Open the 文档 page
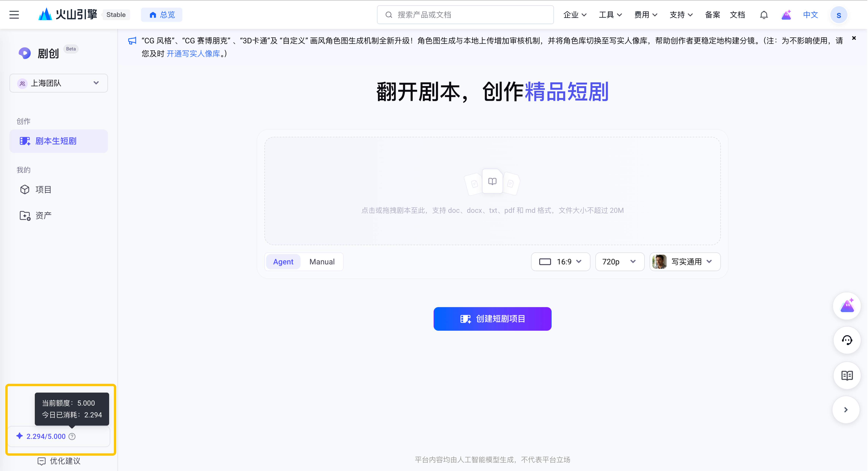868x471 pixels. point(737,15)
